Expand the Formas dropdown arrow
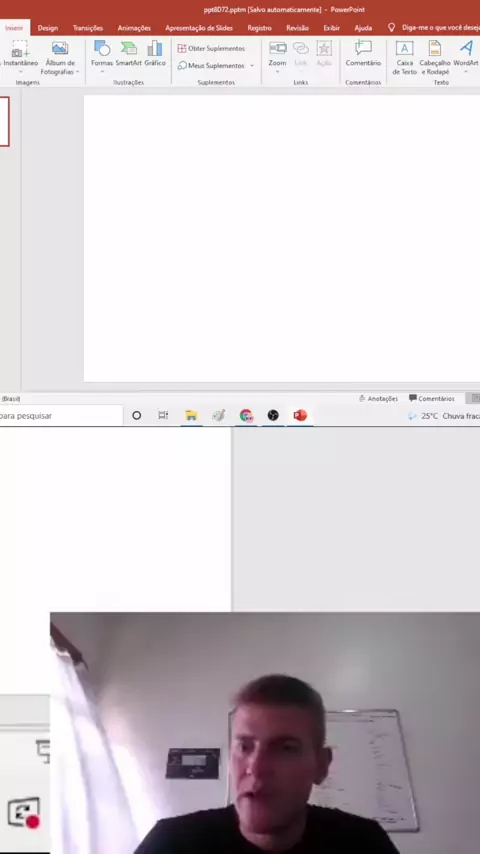This screenshot has width=480, height=854. point(102,71)
